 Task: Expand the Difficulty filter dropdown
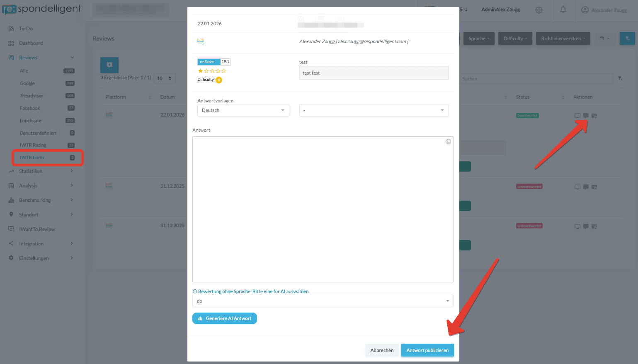tap(515, 39)
